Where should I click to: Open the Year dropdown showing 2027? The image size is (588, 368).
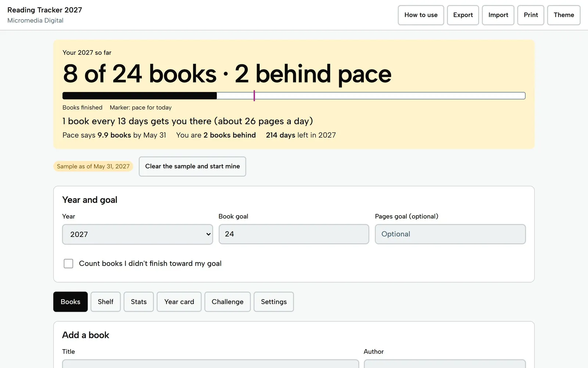pyautogui.click(x=137, y=234)
